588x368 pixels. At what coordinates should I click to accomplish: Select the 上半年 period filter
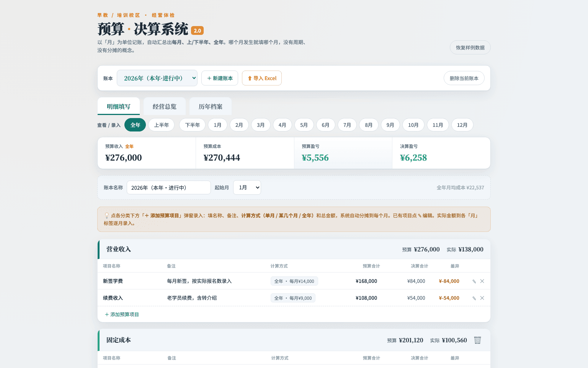[x=162, y=125]
